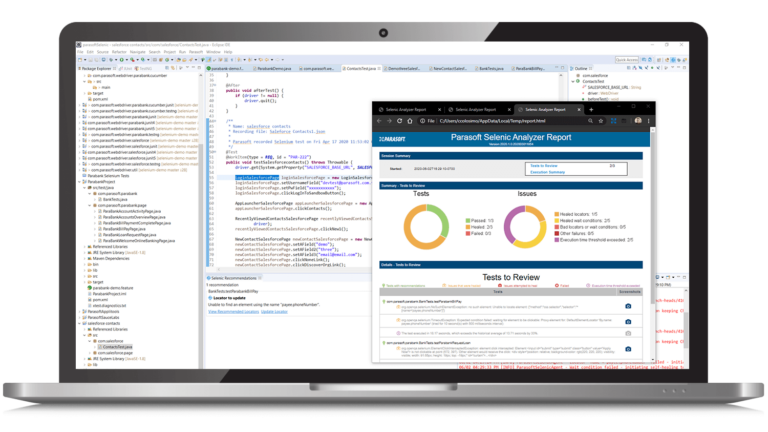
Task: Collapse All in Package Explorer toolbar
Action: [167, 68]
